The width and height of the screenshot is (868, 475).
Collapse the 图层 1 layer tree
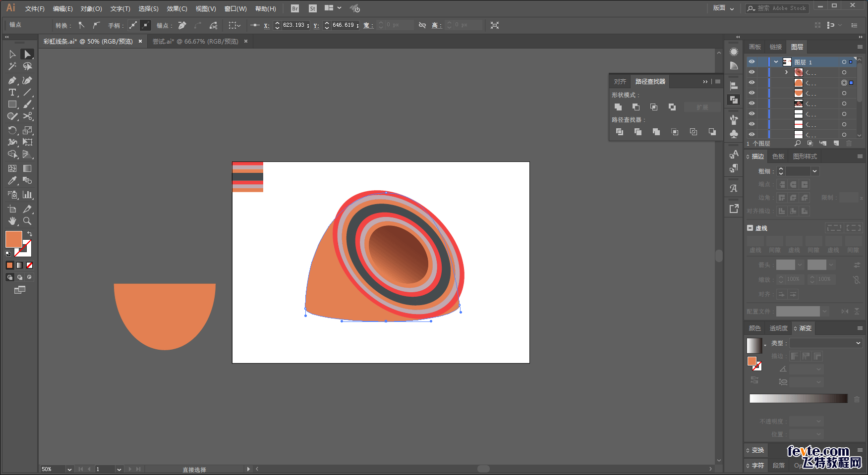pos(776,62)
